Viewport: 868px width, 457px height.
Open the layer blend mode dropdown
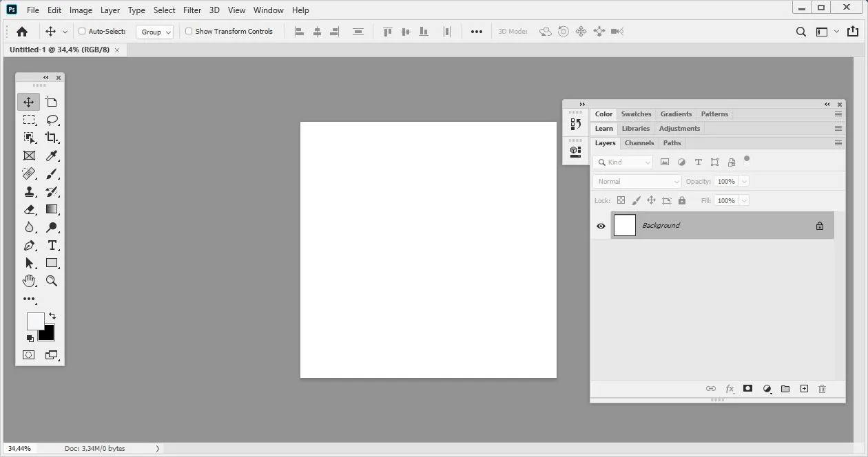click(635, 181)
